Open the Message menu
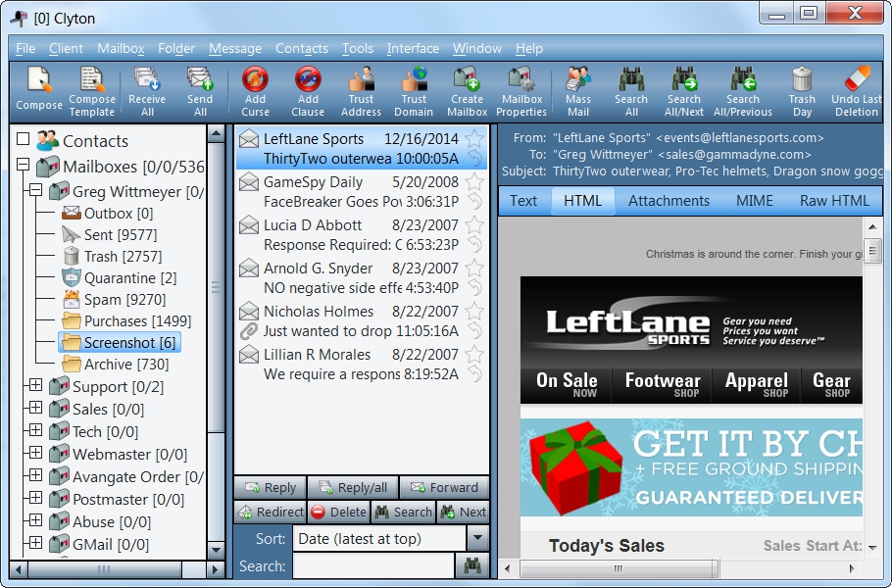 tap(235, 49)
